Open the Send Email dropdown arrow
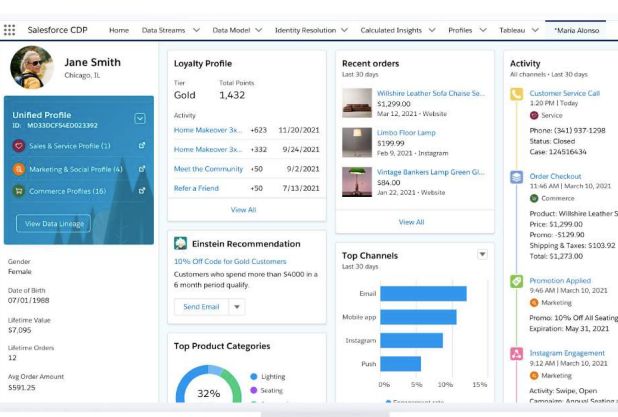The image size is (618, 417). 237,307
